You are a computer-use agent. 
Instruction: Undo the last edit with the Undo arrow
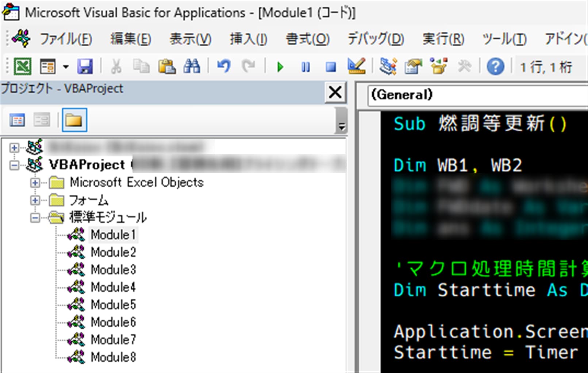[x=224, y=67]
